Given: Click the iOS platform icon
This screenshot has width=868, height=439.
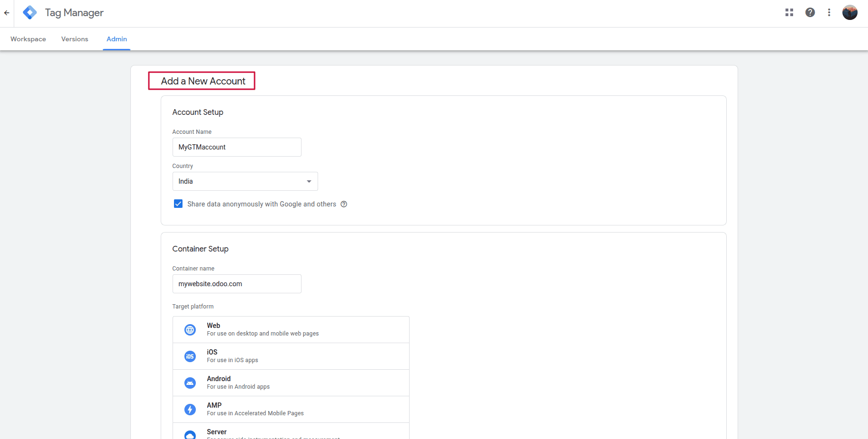Looking at the screenshot, I should coord(190,356).
